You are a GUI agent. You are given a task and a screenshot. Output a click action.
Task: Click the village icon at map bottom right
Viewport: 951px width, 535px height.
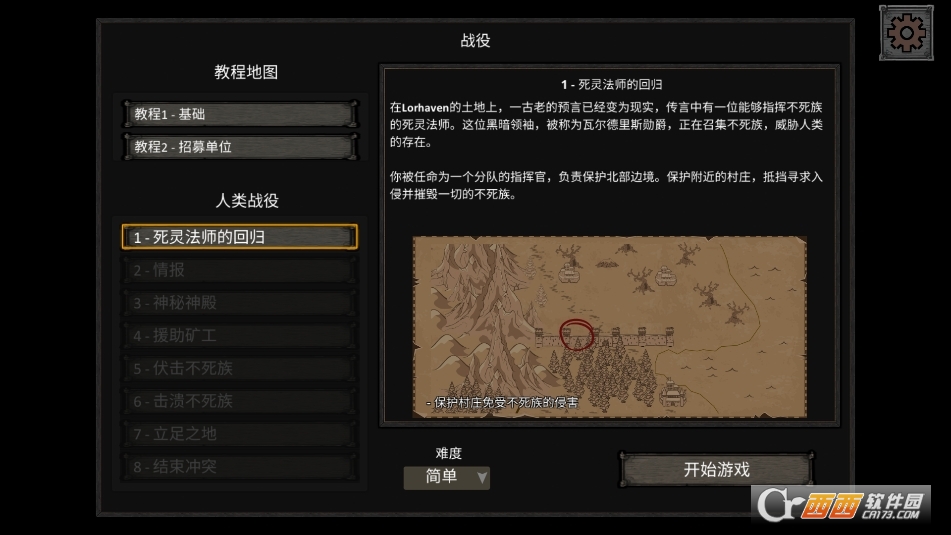673,392
